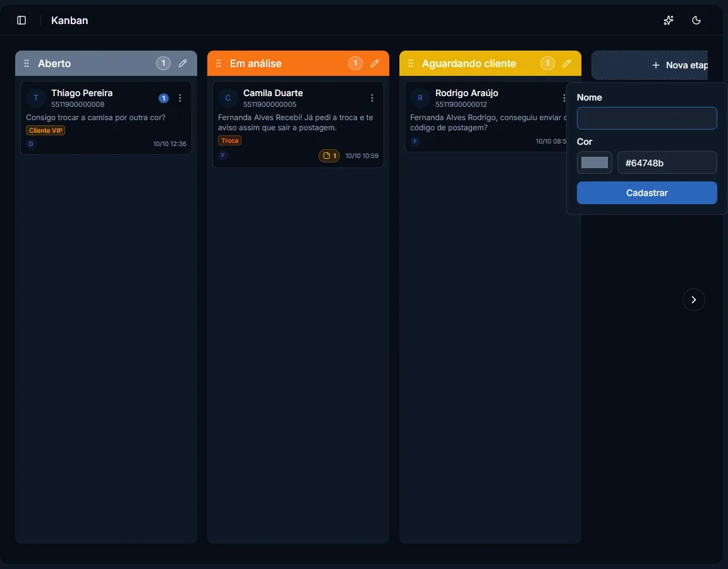Viewport: 728px width, 569px height.
Task: Open Camila Duarte card options menu
Action: pyautogui.click(x=372, y=98)
